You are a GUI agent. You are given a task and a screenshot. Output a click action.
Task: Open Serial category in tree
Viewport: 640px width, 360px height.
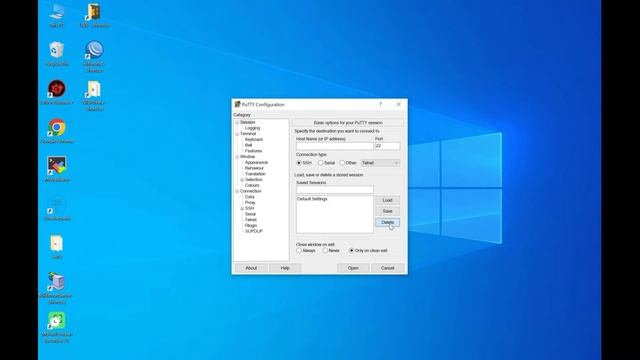pos(250,214)
